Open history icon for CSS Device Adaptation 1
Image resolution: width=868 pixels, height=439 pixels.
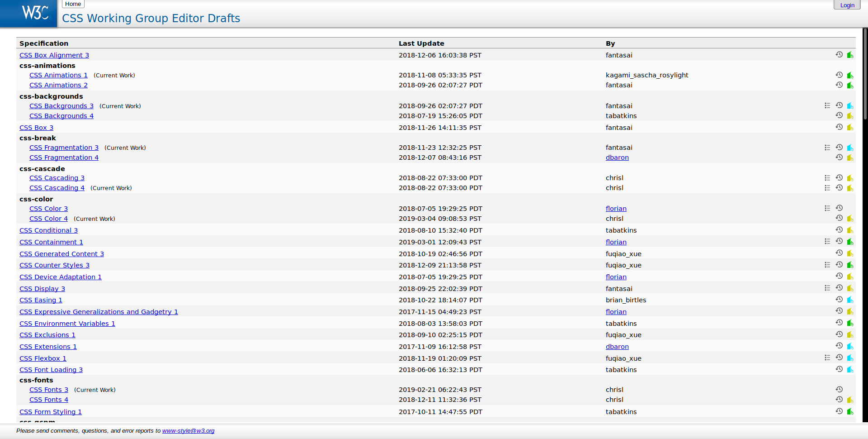coord(839,276)
